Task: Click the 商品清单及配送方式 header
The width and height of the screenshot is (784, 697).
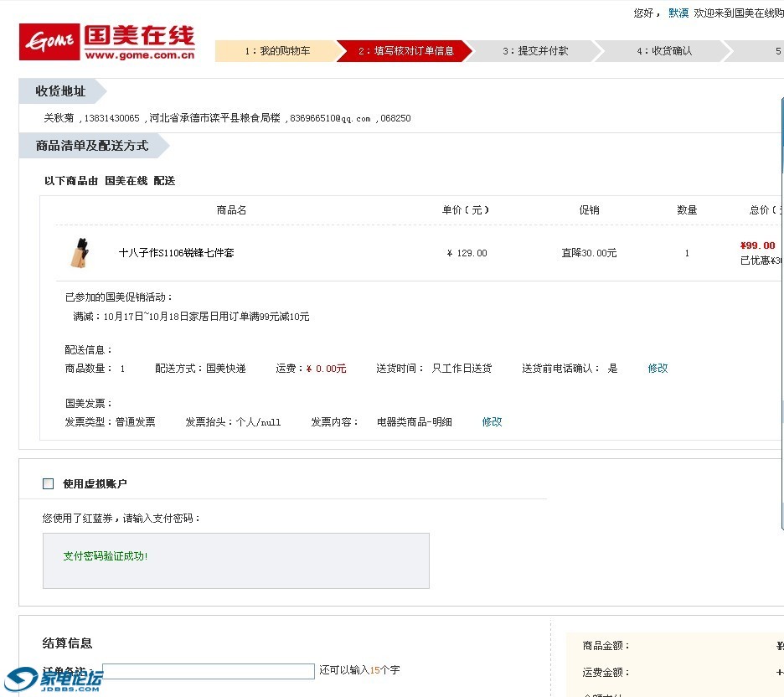Action: click(x=92, y=146)
